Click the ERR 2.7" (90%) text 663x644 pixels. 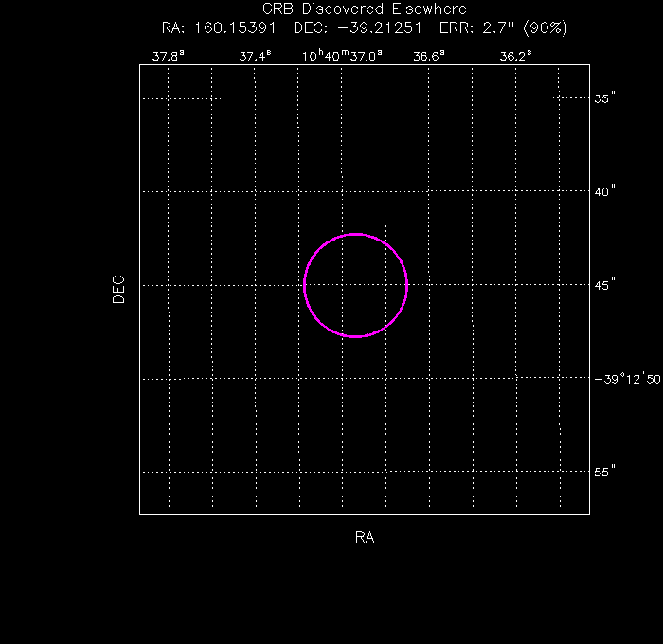click(x=503, y=28)
